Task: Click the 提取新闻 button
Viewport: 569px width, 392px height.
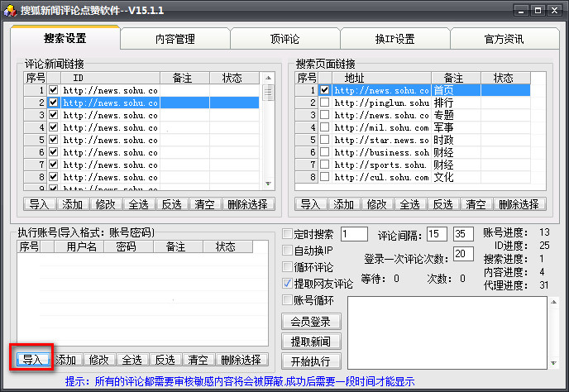Action: click(x=311, y=342)
